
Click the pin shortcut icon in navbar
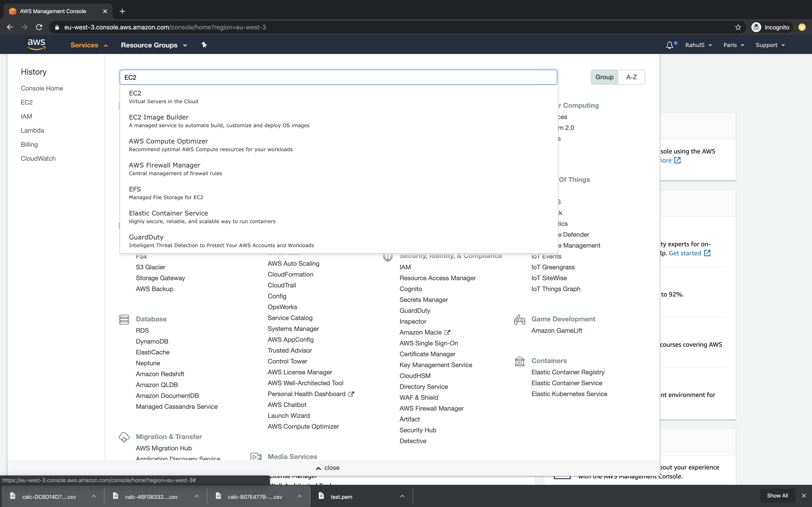(x=204, y=45)
